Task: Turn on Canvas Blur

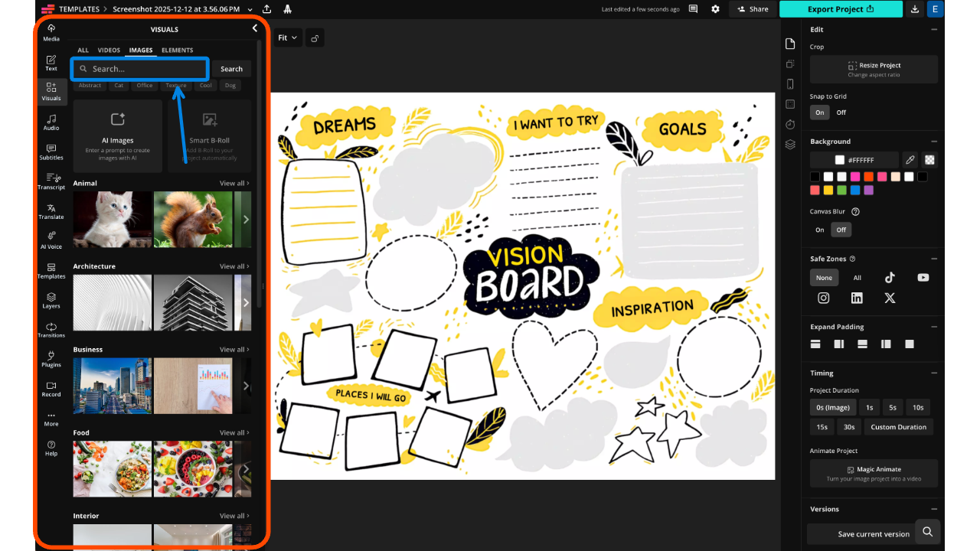Action: point(819,229)
